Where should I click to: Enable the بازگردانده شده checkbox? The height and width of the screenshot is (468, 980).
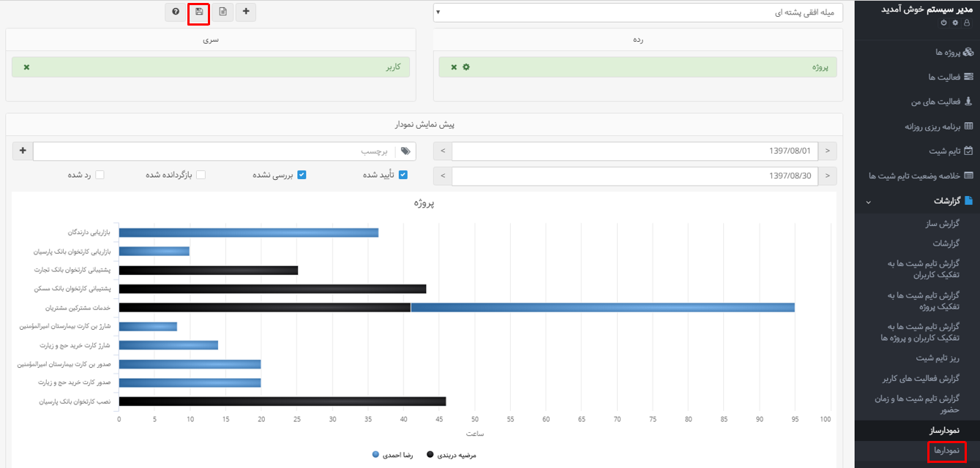[201, 175]
